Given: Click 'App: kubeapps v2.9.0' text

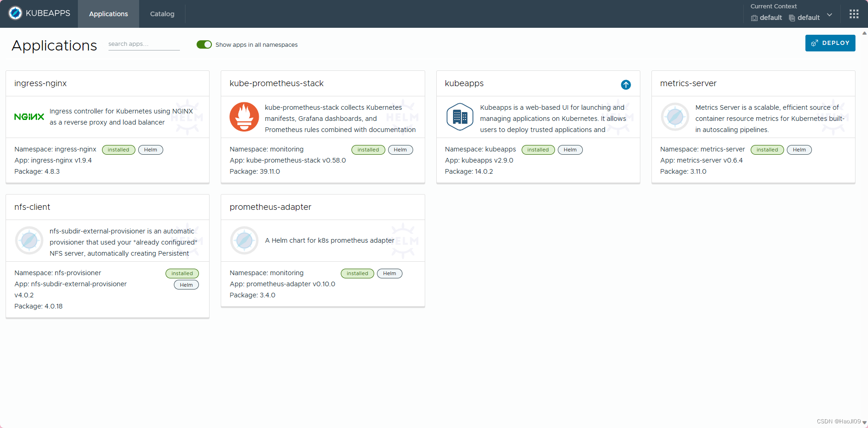Looking at the screenshot, I should (x=479, y=160).
